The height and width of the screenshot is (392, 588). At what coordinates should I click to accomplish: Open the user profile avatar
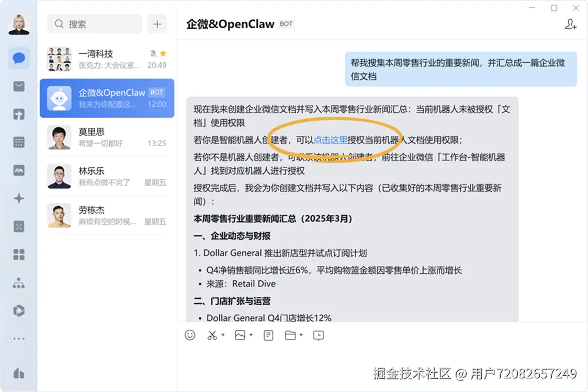coord(19,25)
